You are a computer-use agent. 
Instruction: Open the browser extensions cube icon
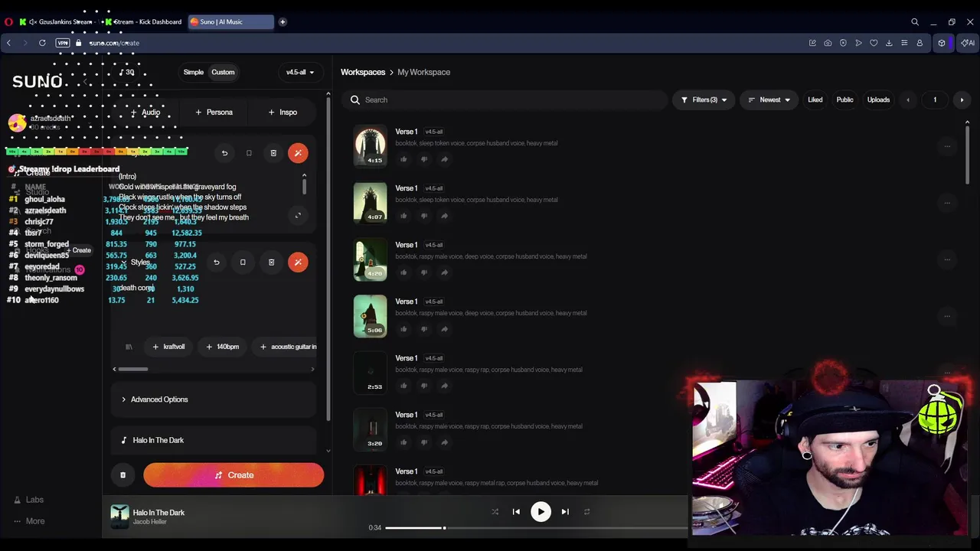[x=942, y=43]
